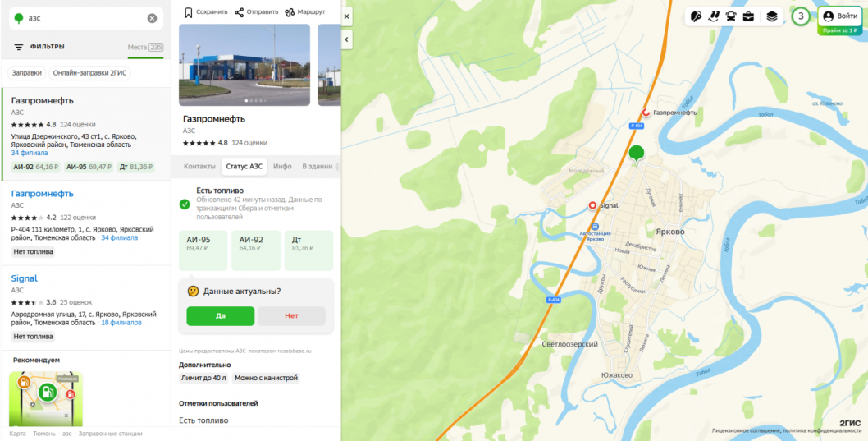Image resolution: width=868 pixels, height=441 pixels.
Task: Click АИ-92 64,16 ₽ price tag in first result
Action: coord(35,167)
